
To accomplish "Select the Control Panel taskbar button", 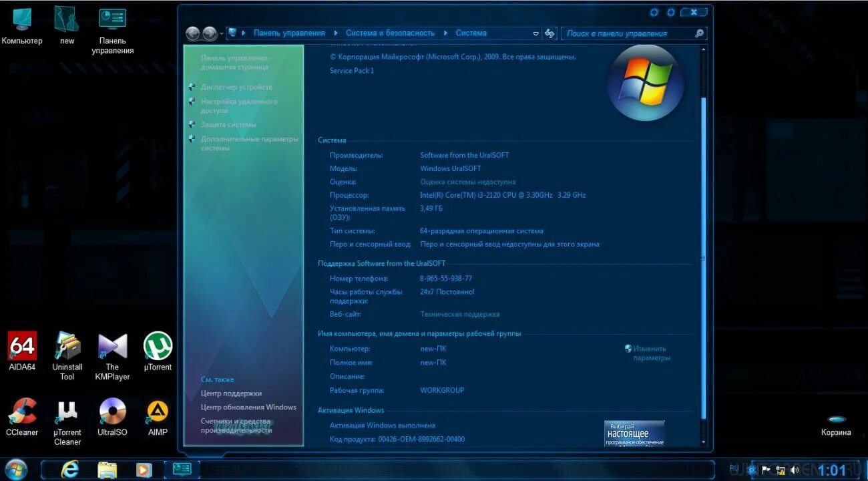I will (182, 469).
